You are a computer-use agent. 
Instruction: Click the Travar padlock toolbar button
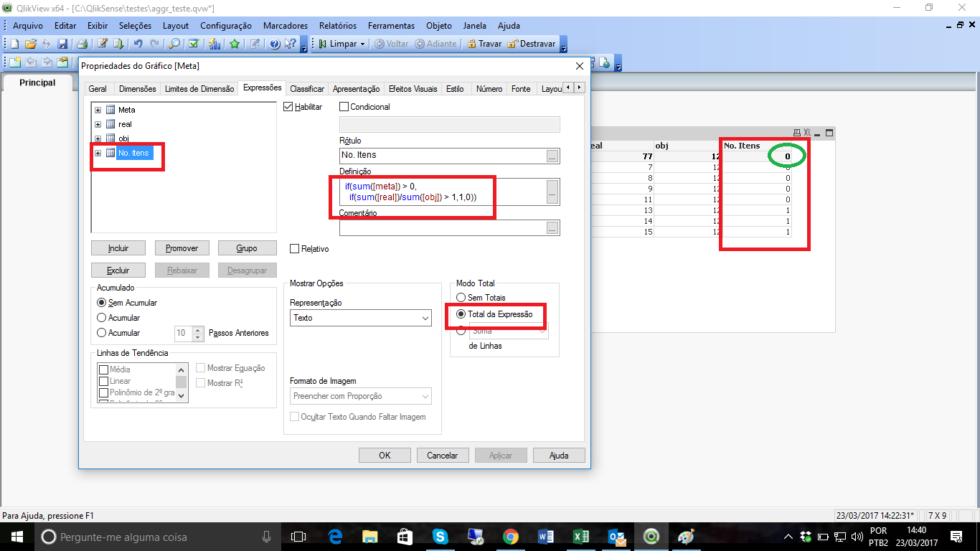coord(484,44)
